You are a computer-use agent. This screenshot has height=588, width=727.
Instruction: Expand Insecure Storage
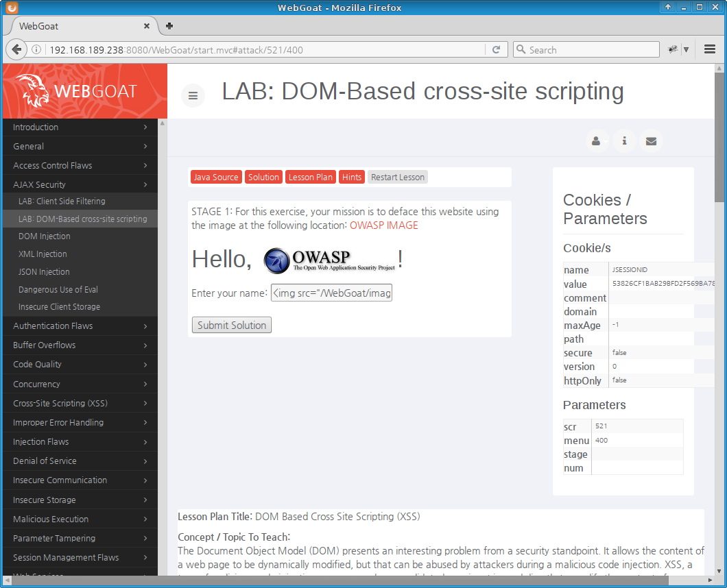[x=80, y=500]
